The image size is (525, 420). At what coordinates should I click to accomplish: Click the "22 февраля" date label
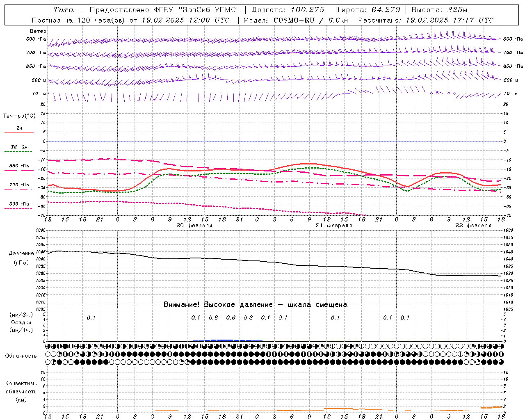(x=473, y=226)
